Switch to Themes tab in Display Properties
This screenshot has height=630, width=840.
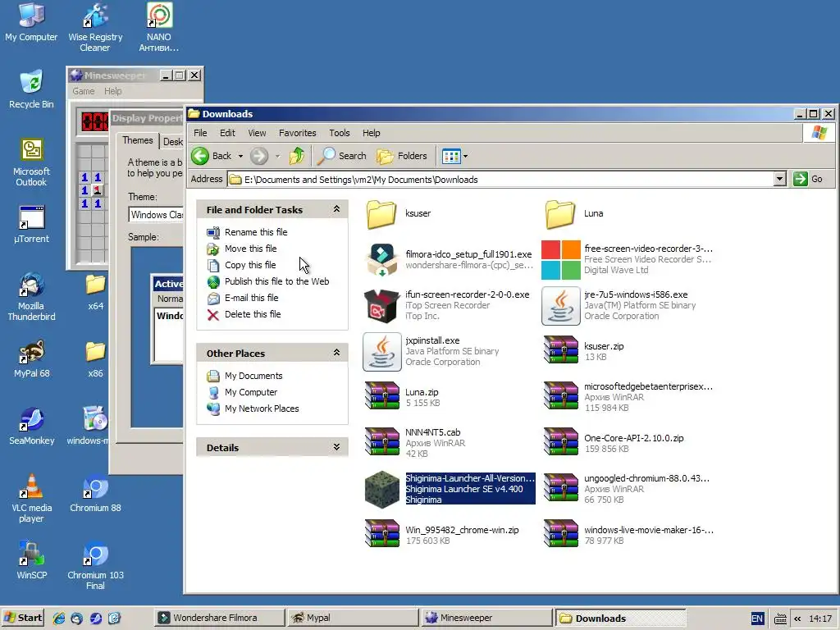click(x=137, y=140)
